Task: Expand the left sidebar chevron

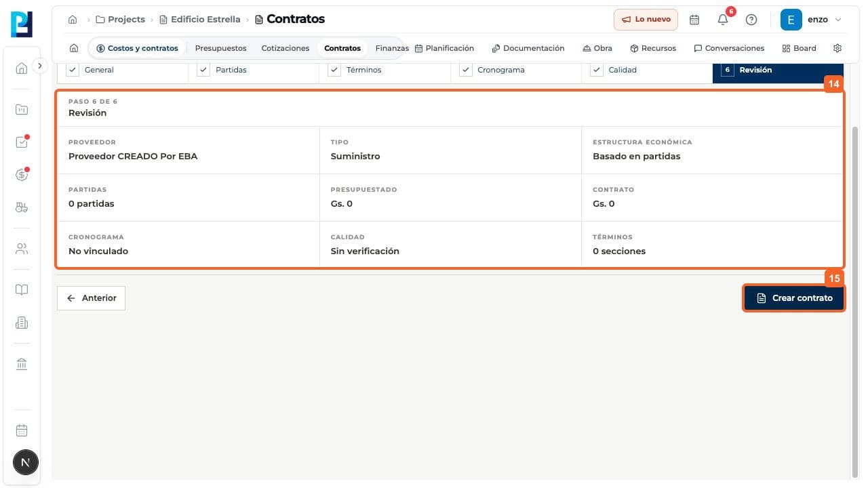Action: click(x=40, y=66)
